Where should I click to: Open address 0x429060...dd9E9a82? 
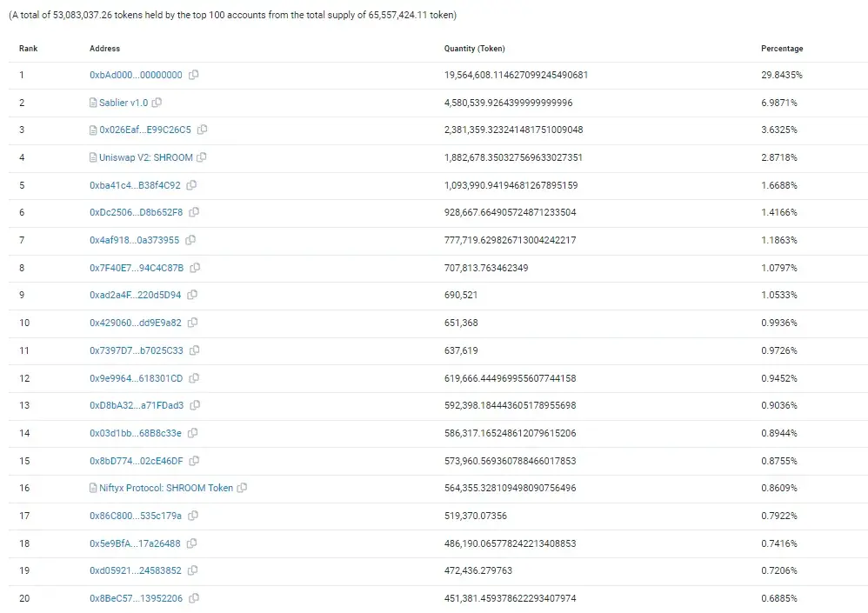tap(136, 323)
